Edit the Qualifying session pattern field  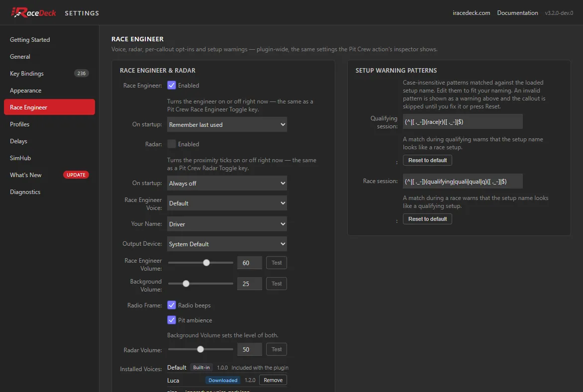[463, 121]
